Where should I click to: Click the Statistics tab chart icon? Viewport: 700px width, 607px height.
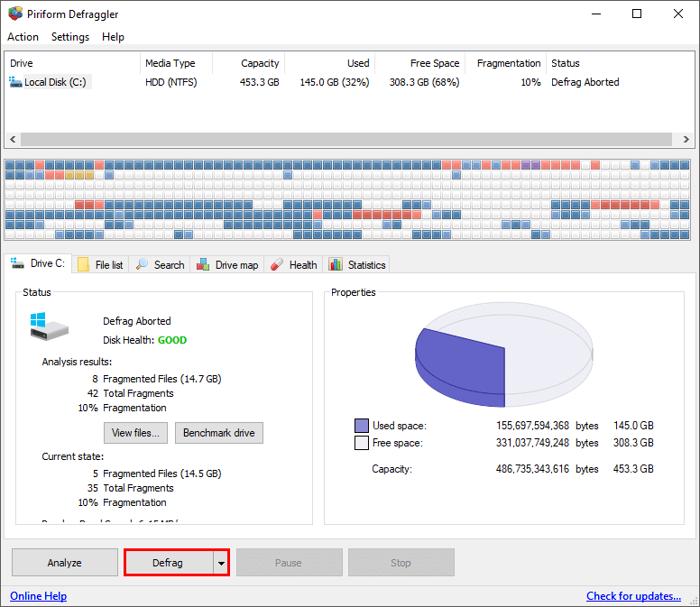[336, 264]
